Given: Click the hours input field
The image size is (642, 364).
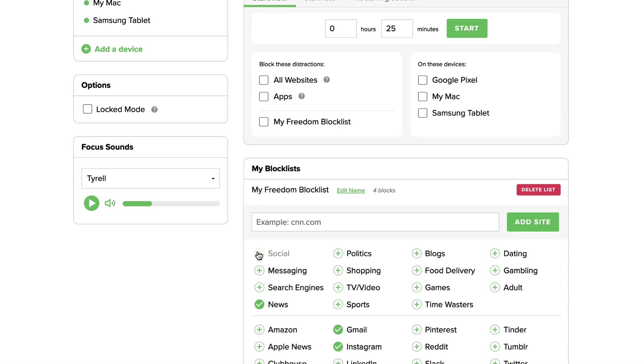Looking at the screenshot, I should click(341, 29).
